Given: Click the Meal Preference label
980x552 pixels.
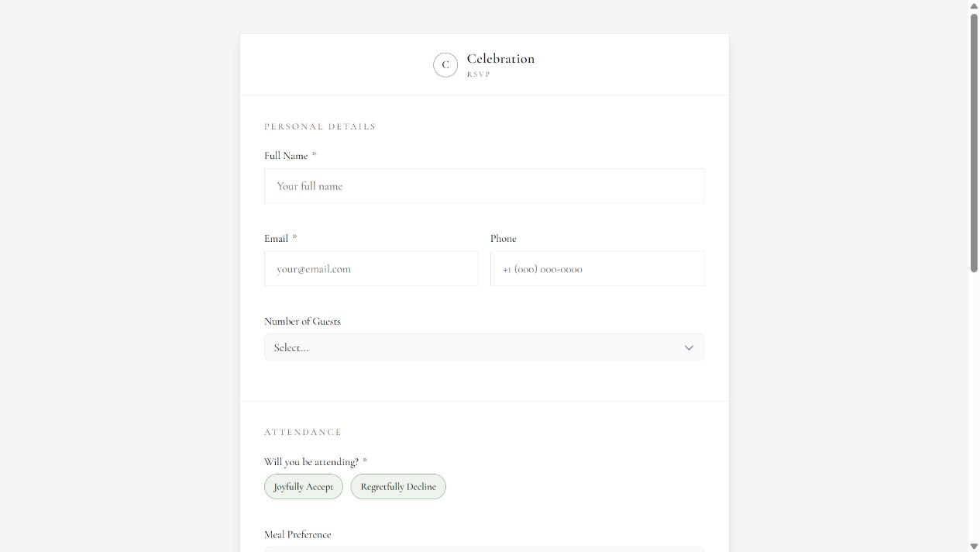Looking at the screenshot, I should coord(297,534).
